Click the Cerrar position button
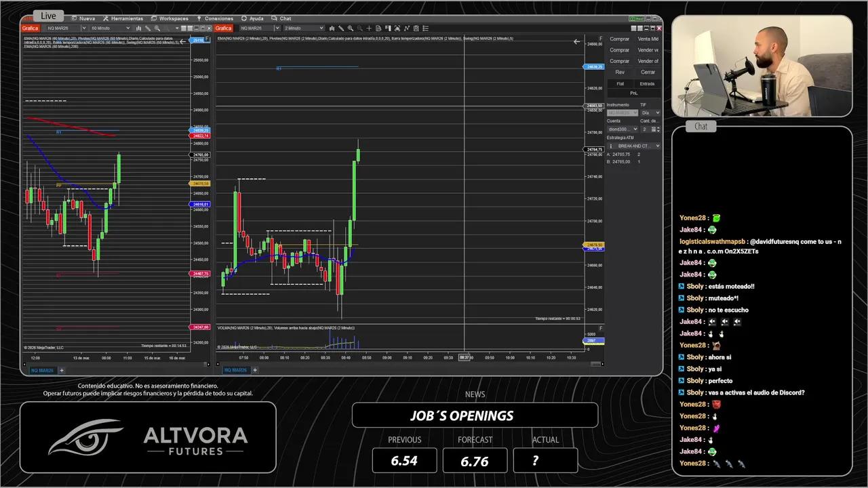 click(x=648, y=72)
